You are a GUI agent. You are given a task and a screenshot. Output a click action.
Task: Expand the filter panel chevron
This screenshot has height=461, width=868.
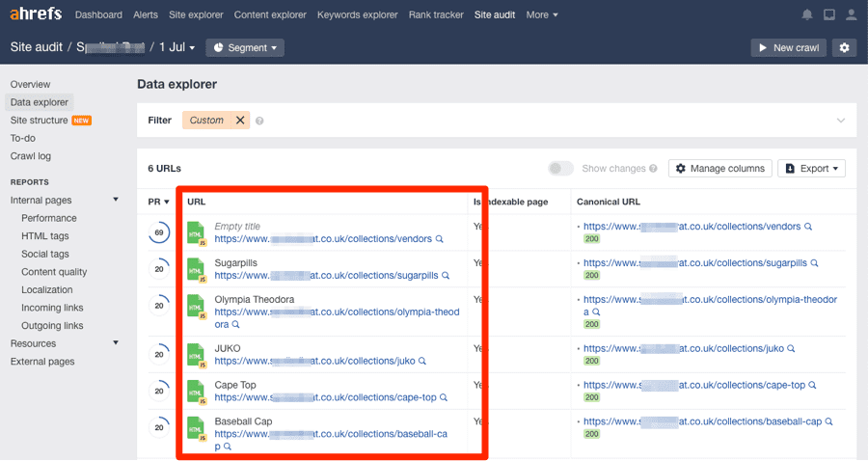point(841,121)
